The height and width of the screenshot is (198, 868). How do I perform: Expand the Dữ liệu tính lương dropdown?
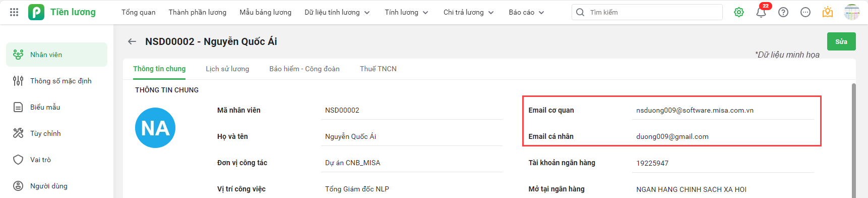coord(337,12)
